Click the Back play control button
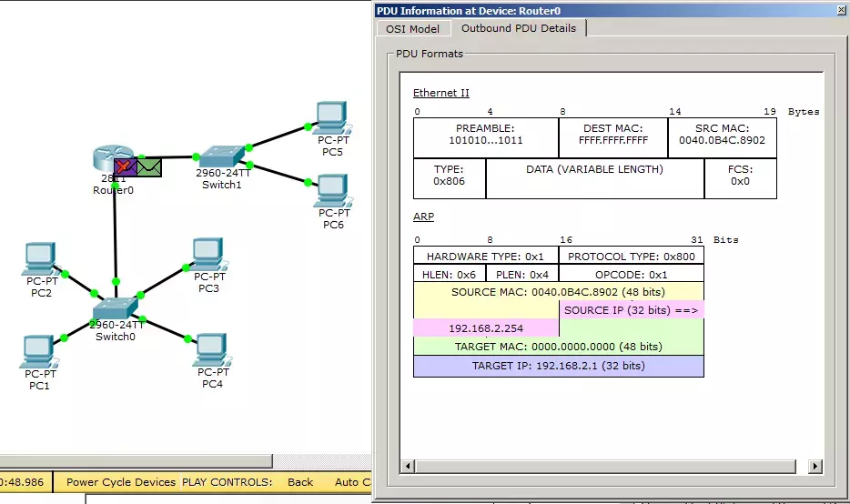 [300, 482]
